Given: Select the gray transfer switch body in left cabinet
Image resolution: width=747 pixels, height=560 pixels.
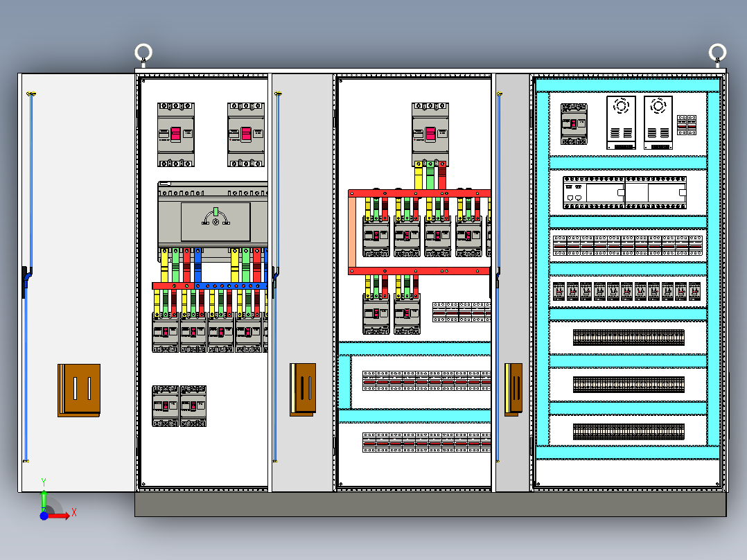Looking at the screenshot, I should tap(213, 213).
